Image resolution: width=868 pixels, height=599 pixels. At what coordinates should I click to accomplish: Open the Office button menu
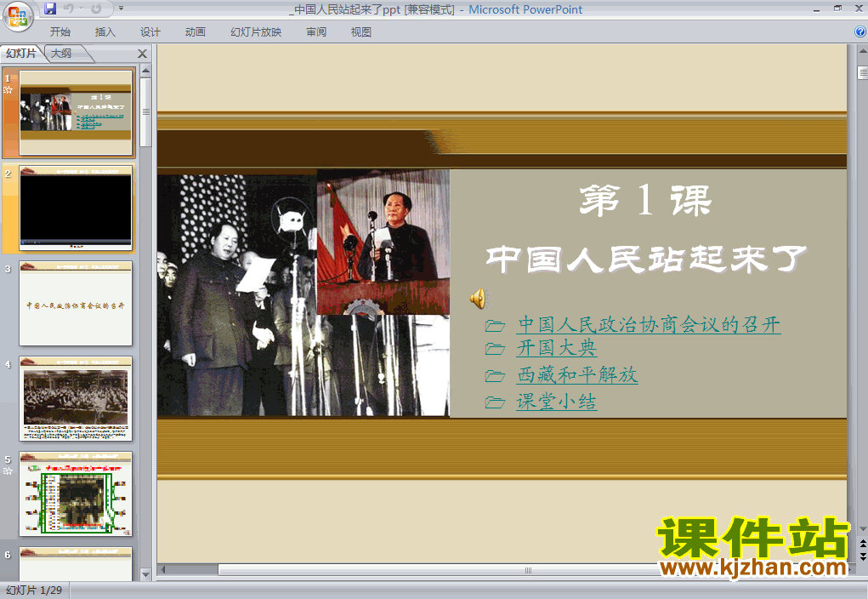click(17, 17)
